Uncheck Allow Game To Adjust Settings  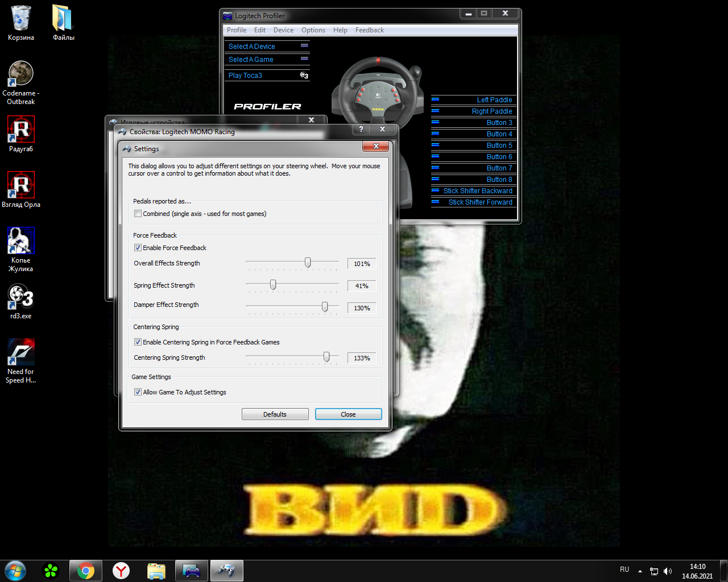(138, 392)
